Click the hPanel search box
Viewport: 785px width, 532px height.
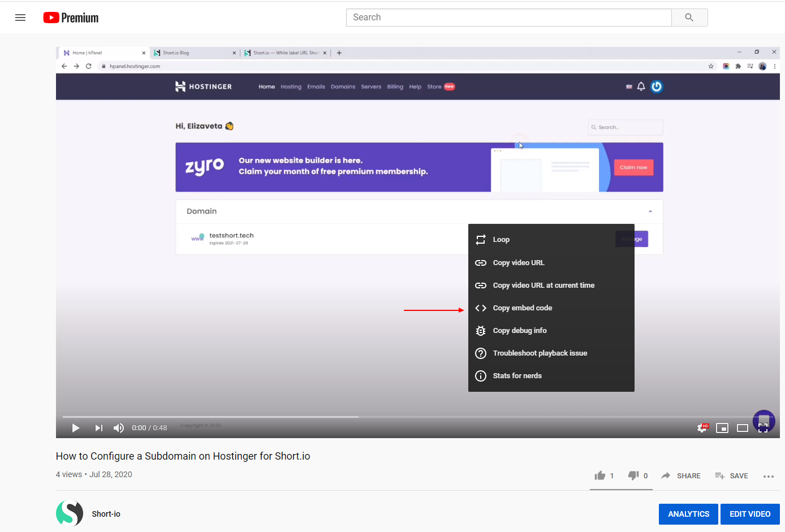[x=626, y=127]
